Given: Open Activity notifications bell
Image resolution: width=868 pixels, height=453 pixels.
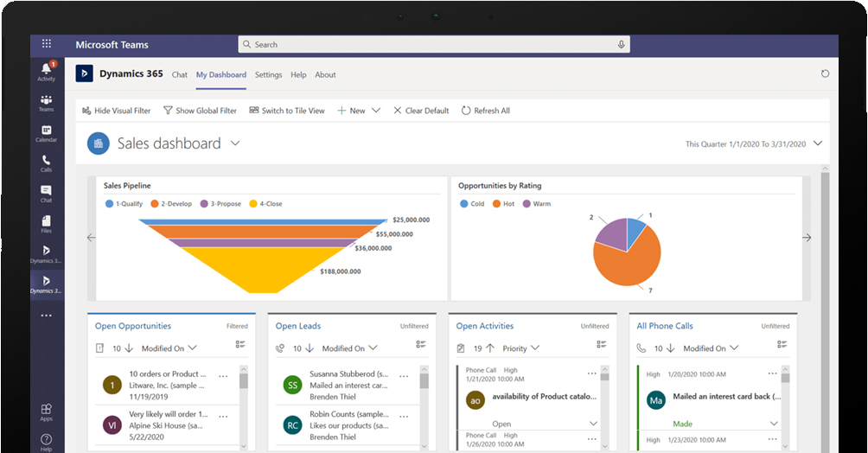Looking at the screenshot, I should [47, 71].
